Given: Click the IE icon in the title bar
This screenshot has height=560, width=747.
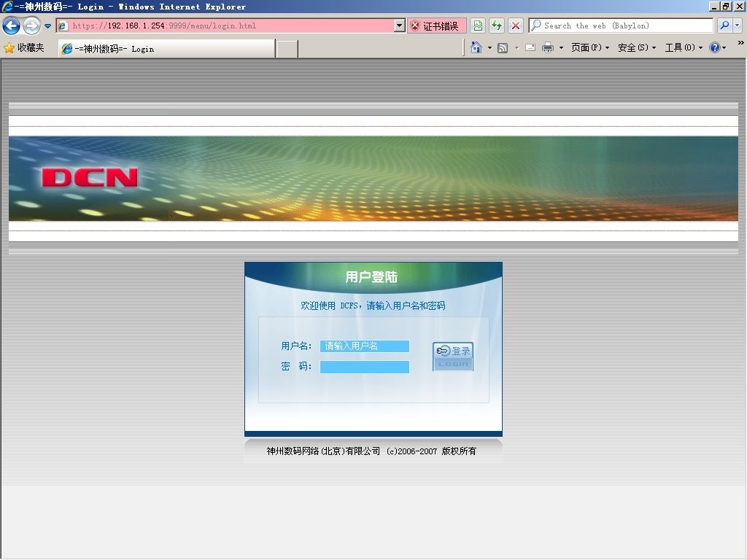Looking at the screenshot, I should tap(7, 6).
